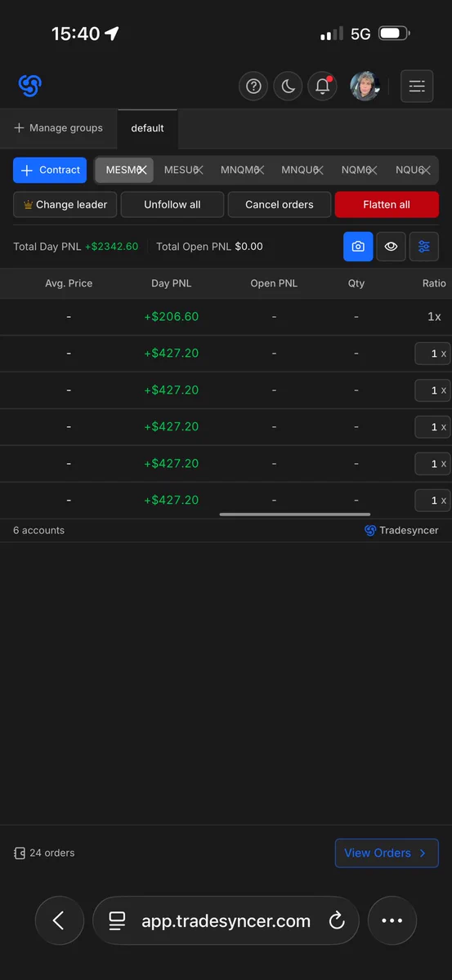Grab the horizontal table scrollbar

pyautogui.click(x=295, y=514)
